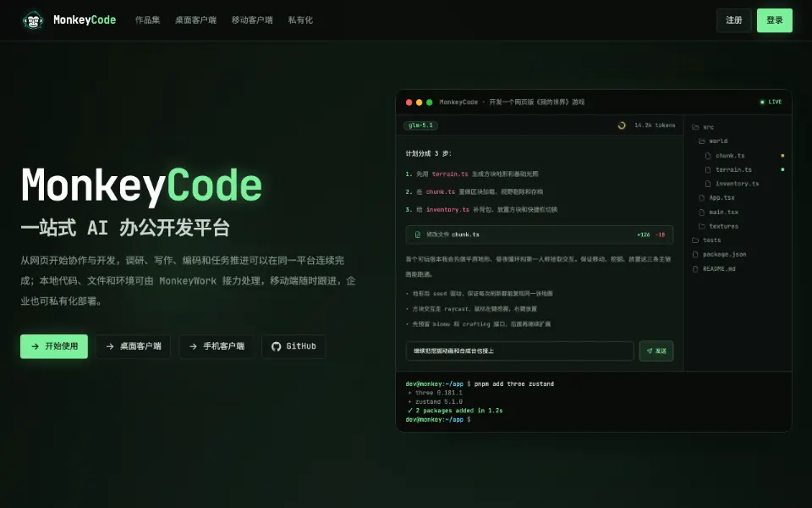Open 桌面客户端 in the top navigation bar
The image size is (812, 508).
point(195,20)
